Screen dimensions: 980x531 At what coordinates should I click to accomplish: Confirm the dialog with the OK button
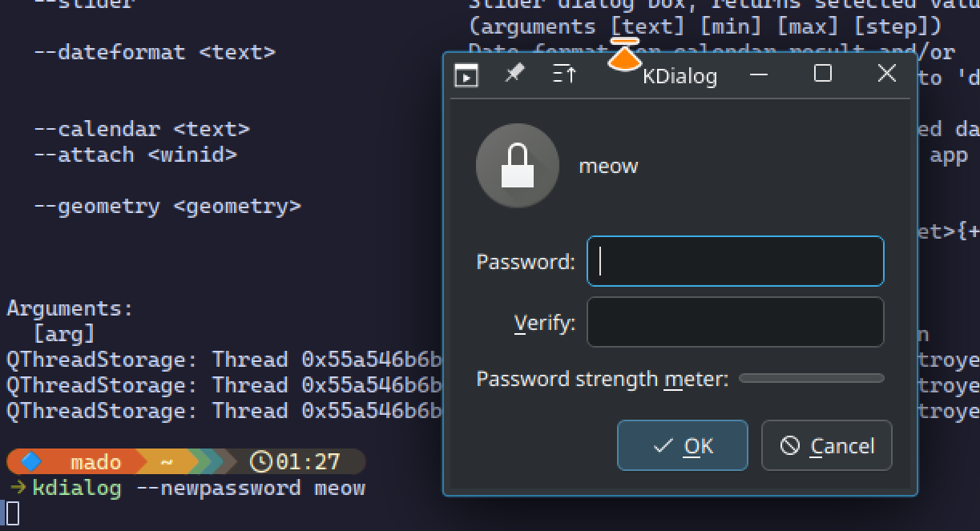pos(682,445)
